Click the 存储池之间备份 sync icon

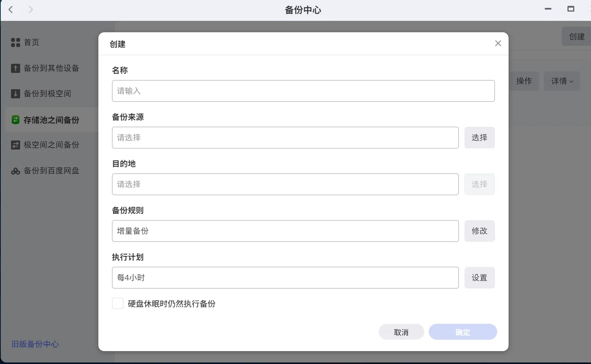[15, 120]
